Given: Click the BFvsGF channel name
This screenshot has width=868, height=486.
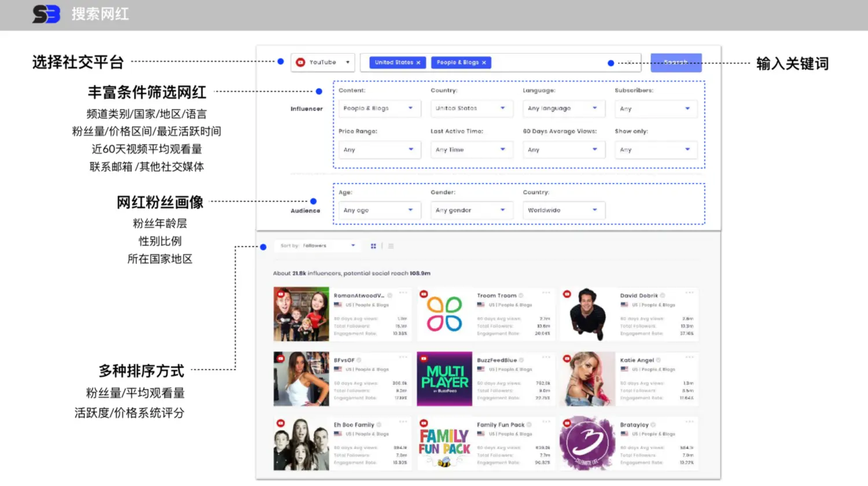Looking at the screenshot, I should point(344,360).
